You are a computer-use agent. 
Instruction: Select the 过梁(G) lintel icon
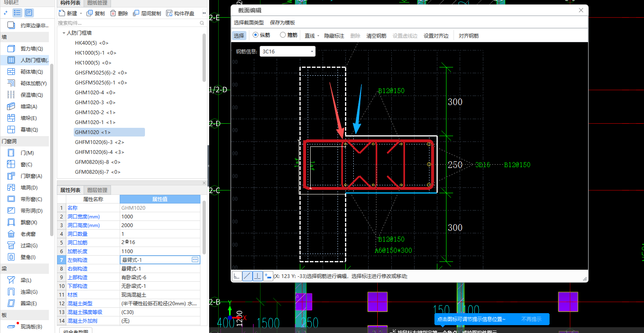pos(11,246)
